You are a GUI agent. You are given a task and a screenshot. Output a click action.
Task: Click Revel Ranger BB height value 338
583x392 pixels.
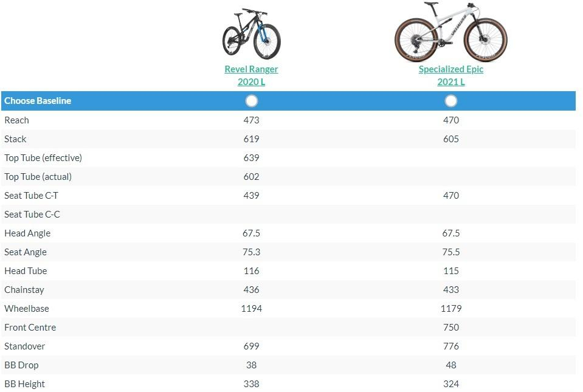coord(251,384)
